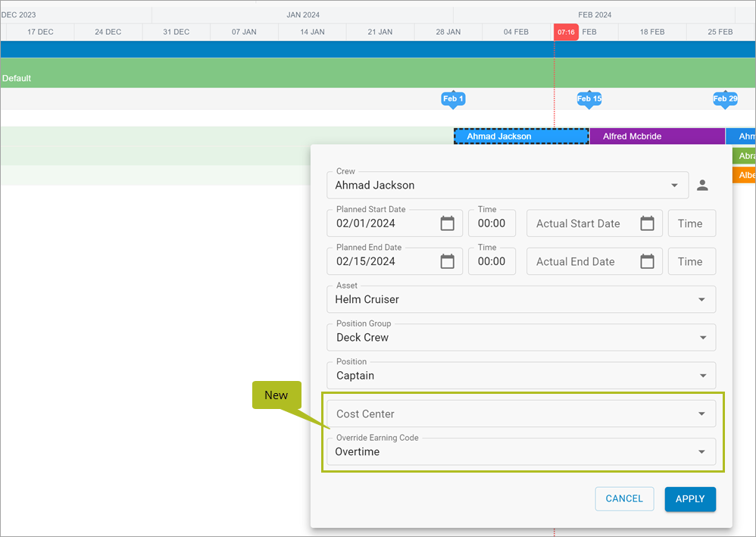Click actual end Time field
The image size is (756, 537).
692,261
